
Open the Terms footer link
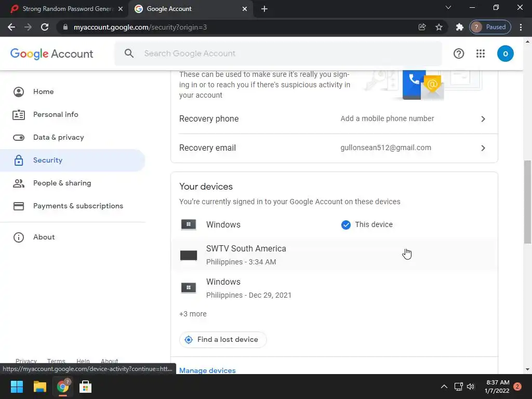tap(56, 361)
